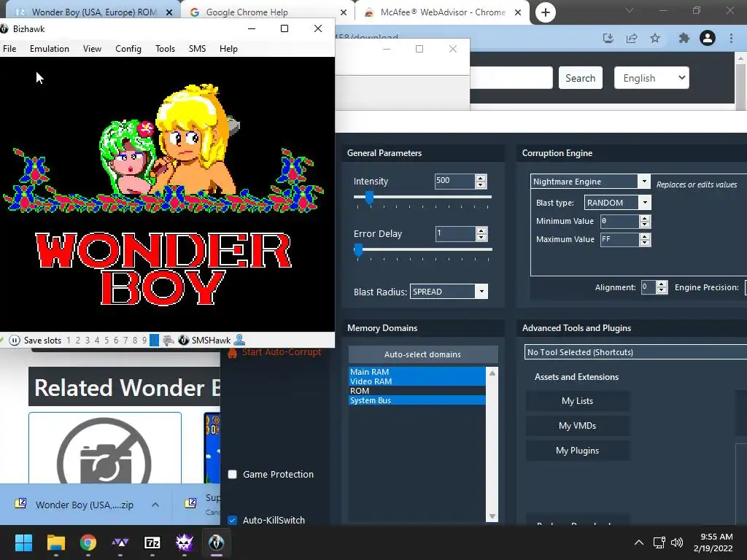This screenshot has width=747, height=560.
Task: Open the Chrome profile avatar
Action: point(708,38)
